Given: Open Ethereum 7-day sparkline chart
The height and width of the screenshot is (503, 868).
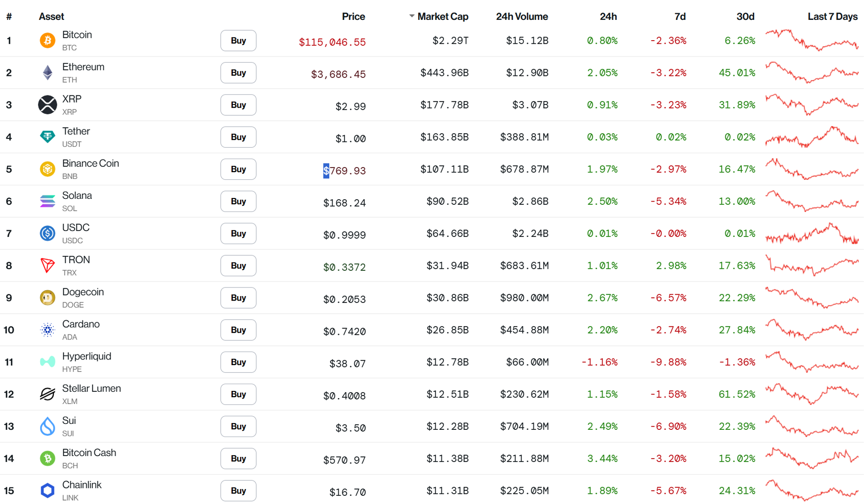Looking at the screenshot, I should (x=812, y=72).
